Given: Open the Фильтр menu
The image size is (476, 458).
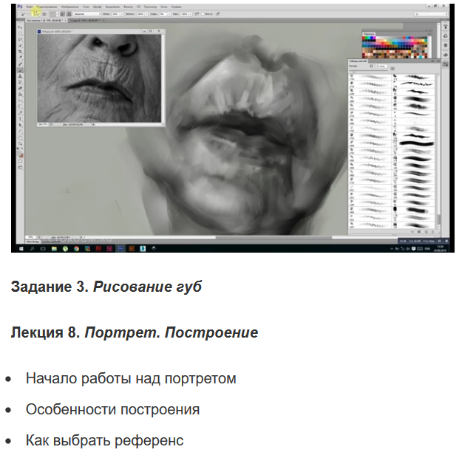Looking at the screenshot, I should 129,7.
